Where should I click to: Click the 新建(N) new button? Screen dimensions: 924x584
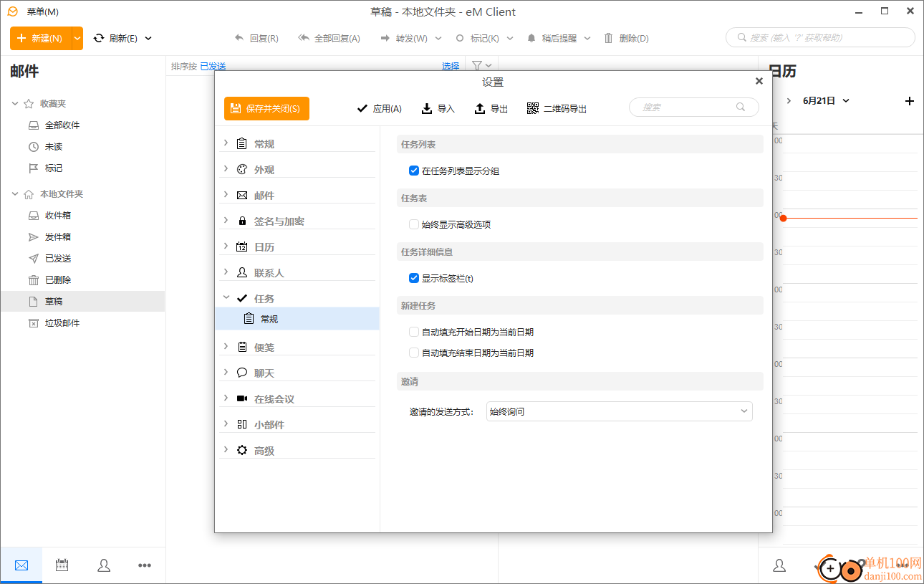pyautogui.click(x=41, y=38)
